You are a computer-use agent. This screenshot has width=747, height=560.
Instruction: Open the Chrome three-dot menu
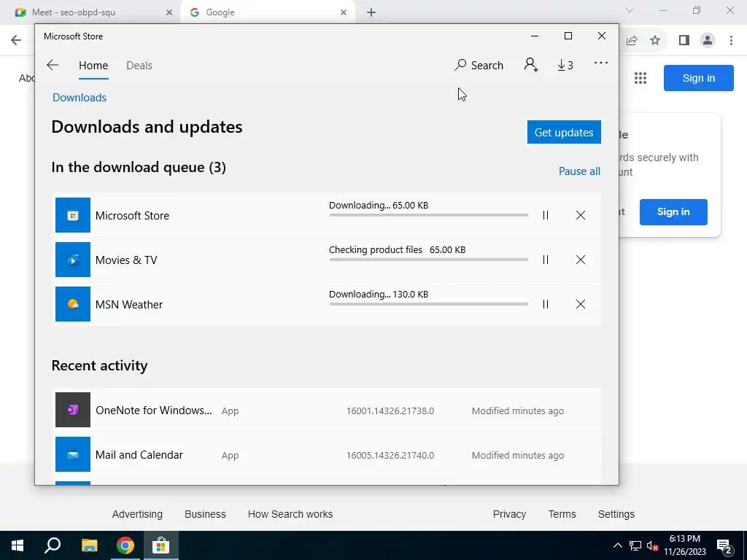(x=731, y=40)
